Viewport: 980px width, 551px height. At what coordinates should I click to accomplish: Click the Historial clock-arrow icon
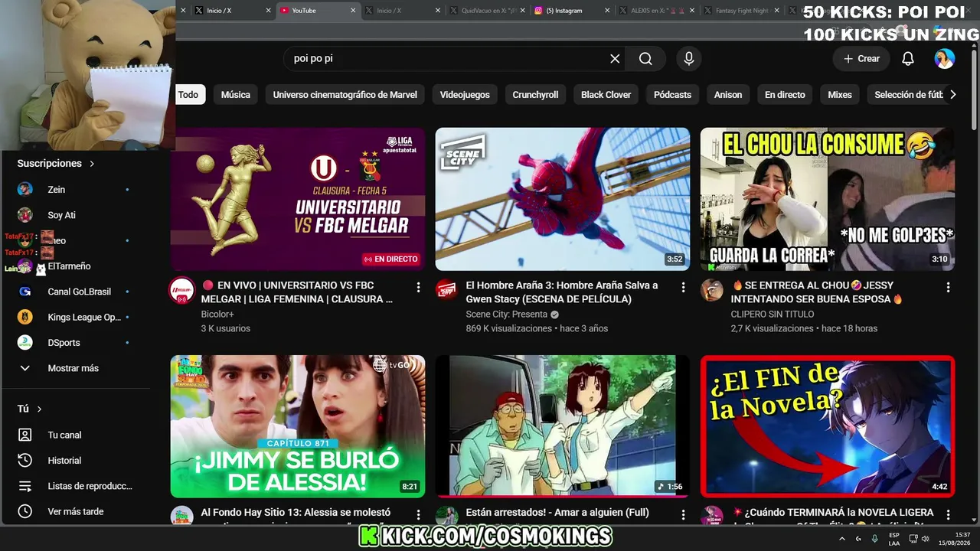25,460
